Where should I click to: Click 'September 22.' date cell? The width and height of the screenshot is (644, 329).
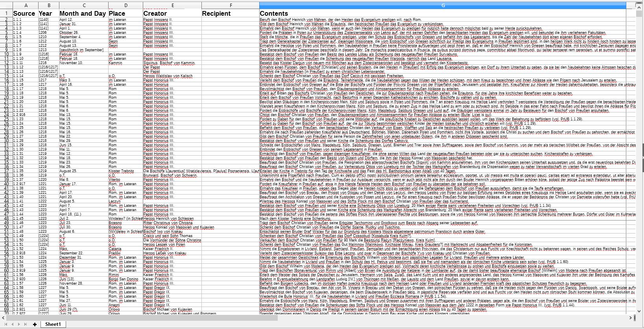84,253
